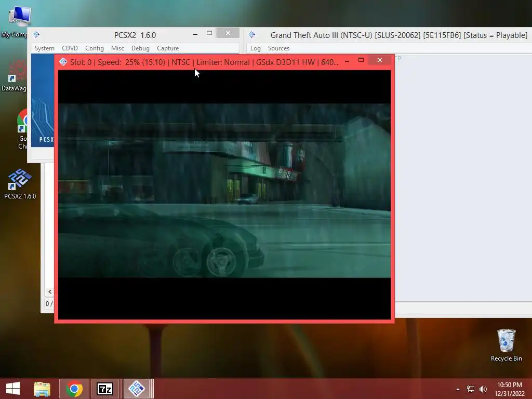Viewport: 532px width, 399px height.
Task: Click the Grand Theft Auto III console title
Action: (x=398, y=35)
